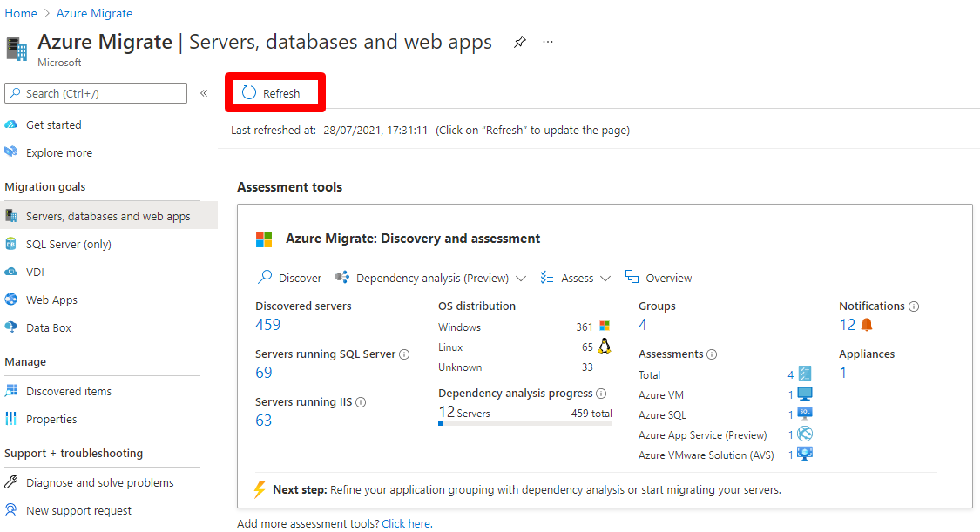
Task: Expand the Dependency analysis (Preview) dropdown
Action: tap(523, 277)
